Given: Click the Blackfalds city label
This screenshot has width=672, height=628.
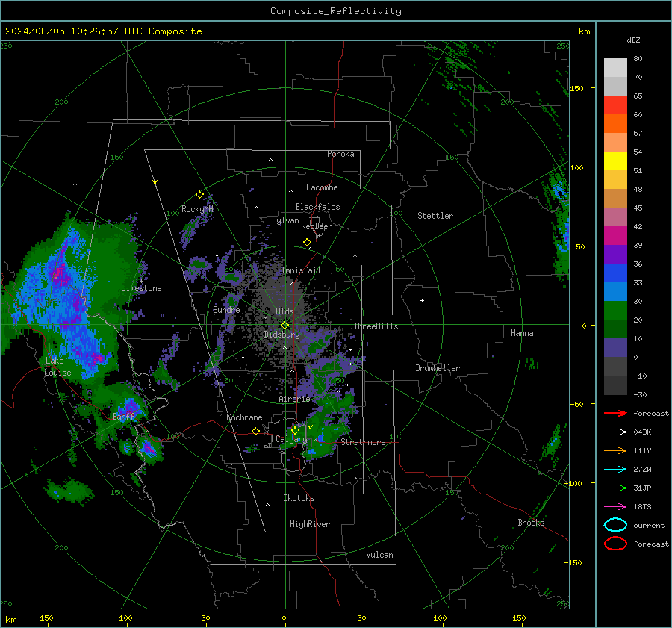Looking at the screenshot, I should point(317,207).
